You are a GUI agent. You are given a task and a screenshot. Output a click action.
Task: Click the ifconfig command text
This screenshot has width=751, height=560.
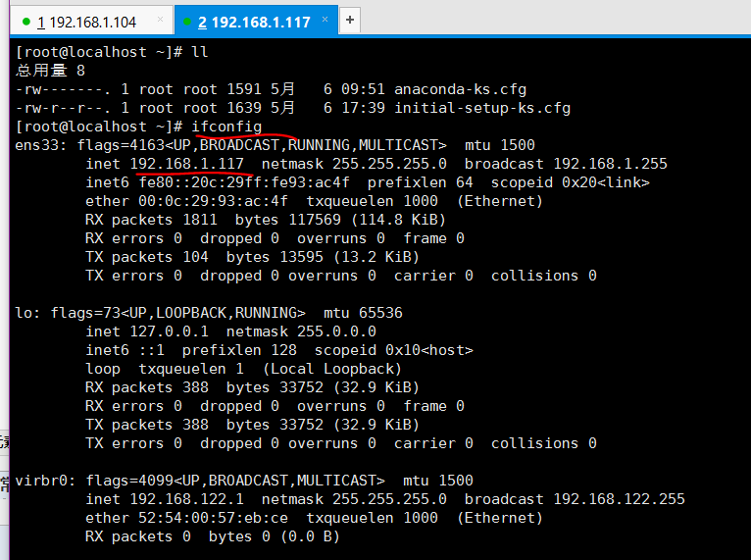pyautogui.click(x=226, y=127)
